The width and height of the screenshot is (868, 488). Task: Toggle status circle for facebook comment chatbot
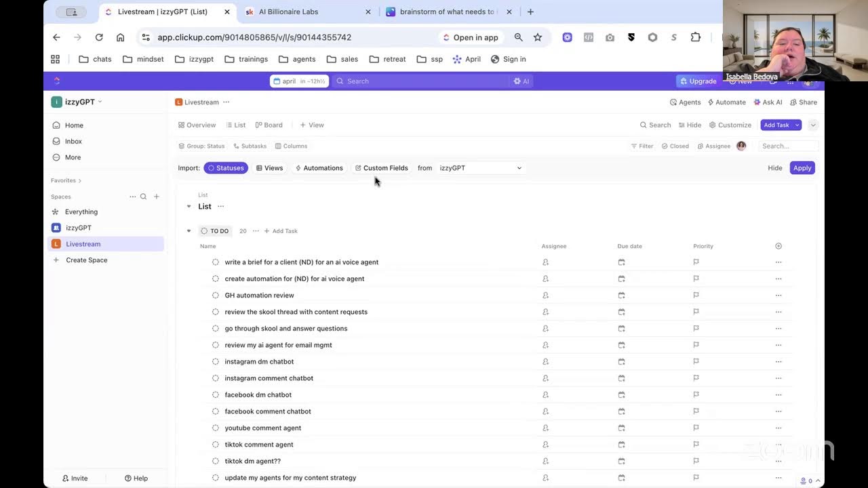point(215,411)
